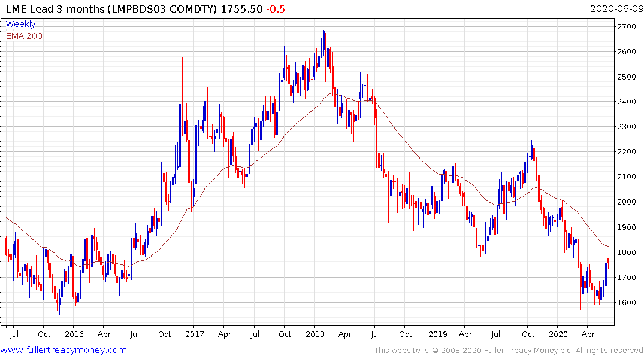The image size is (644, 359).
Task: Click the 2200 price axis label
Action: (x=627, y=152)
